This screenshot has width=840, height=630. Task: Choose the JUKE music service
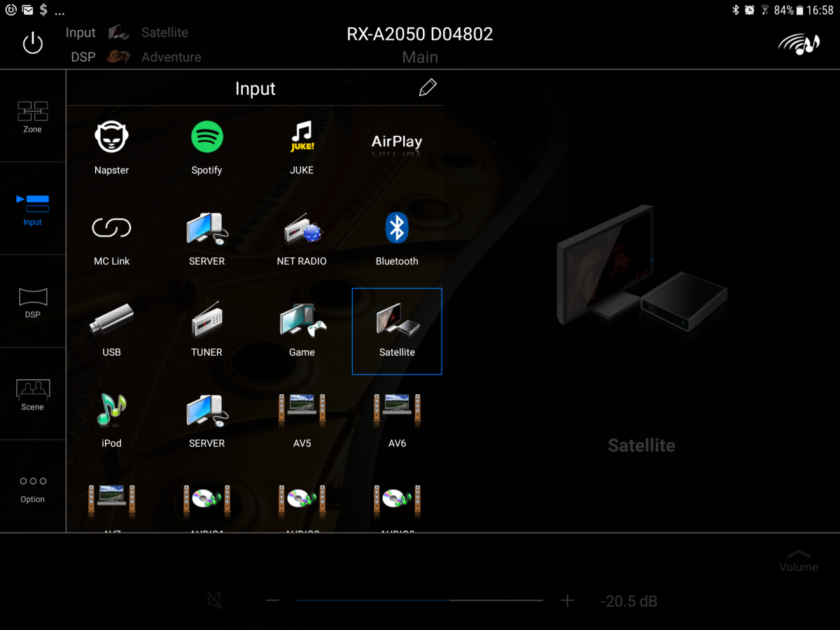point(302,147)
